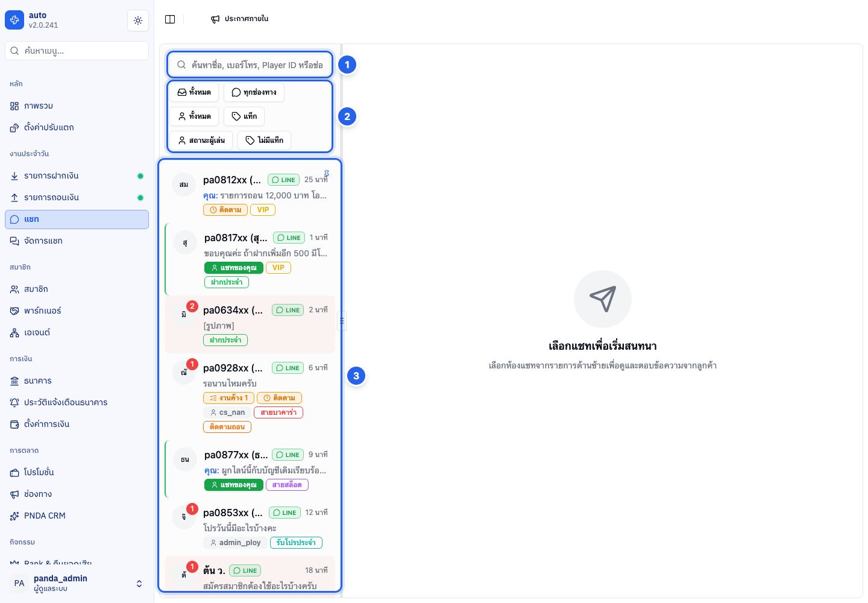The image size is (868, 603).
Task: Click the ติดตามถอน tag on pa0928xx
Action: pyautogui.click(x=227, y=427)
